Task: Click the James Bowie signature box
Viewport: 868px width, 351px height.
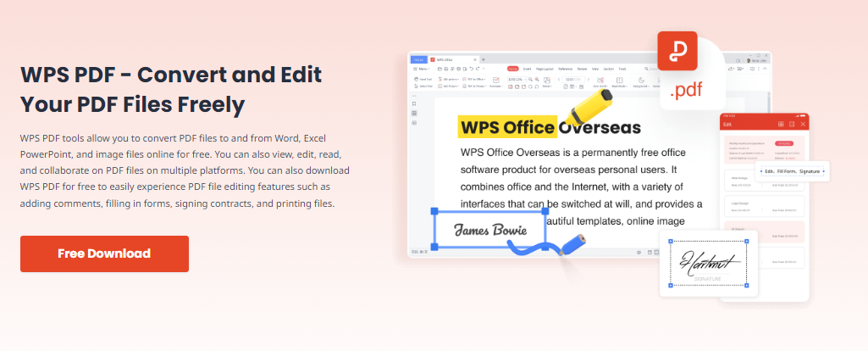Action: tap(489, 230)
